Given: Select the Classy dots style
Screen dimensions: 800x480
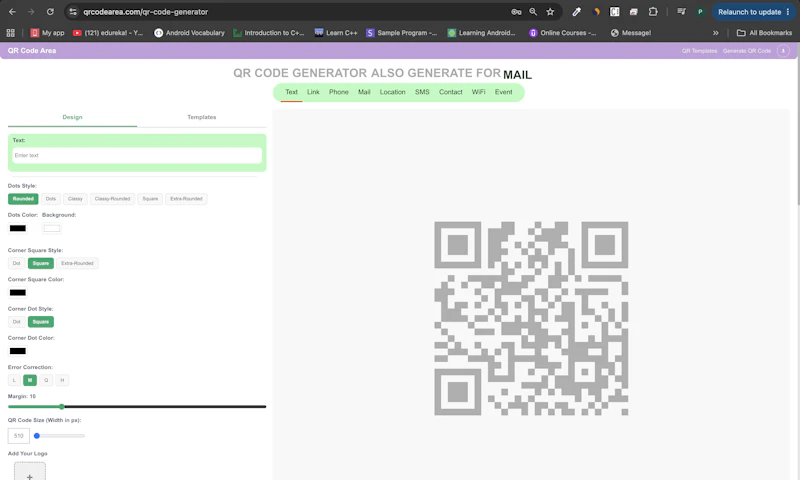Looking at the screenshot, I should click(75, 199).
